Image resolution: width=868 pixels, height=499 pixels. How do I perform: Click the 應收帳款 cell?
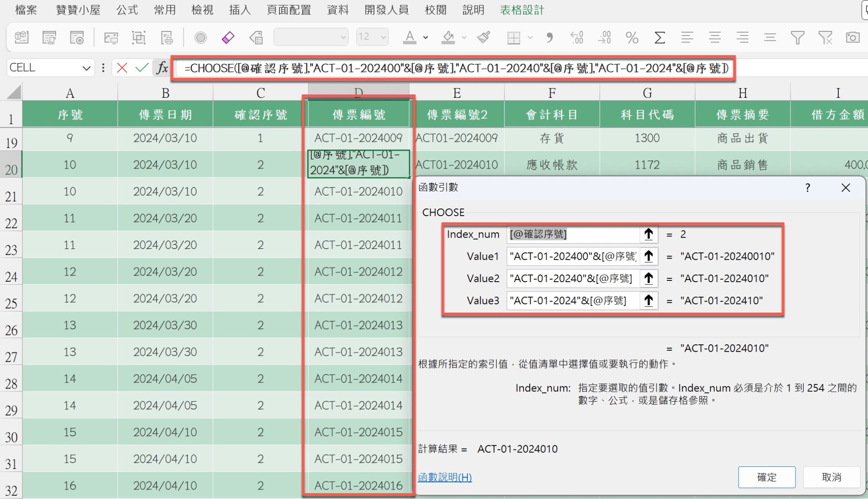click(x=552, y=165)
